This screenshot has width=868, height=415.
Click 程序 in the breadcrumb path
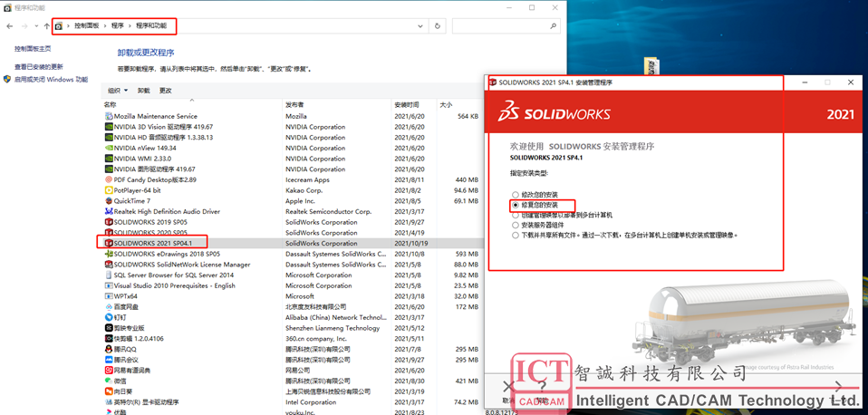click(118, 26)
